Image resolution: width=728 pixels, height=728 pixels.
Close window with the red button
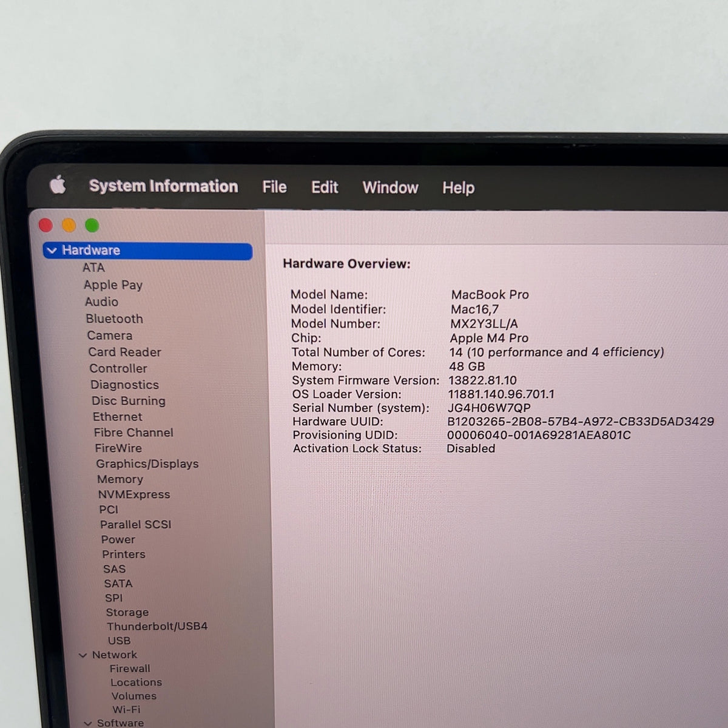(45, 226)
